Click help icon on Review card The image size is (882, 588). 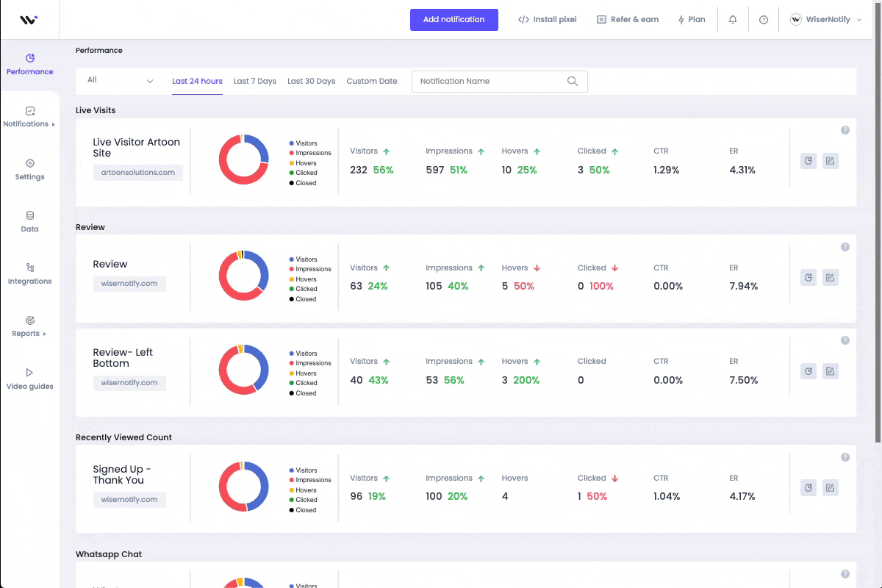pyautogui.click(x=845, y=247)
